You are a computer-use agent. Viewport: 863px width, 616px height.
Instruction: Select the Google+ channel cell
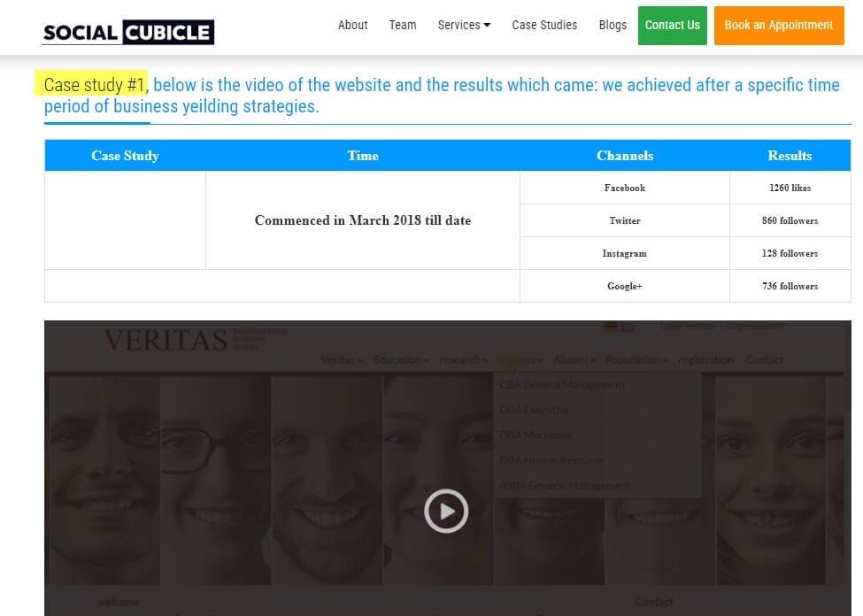point(625,286)
